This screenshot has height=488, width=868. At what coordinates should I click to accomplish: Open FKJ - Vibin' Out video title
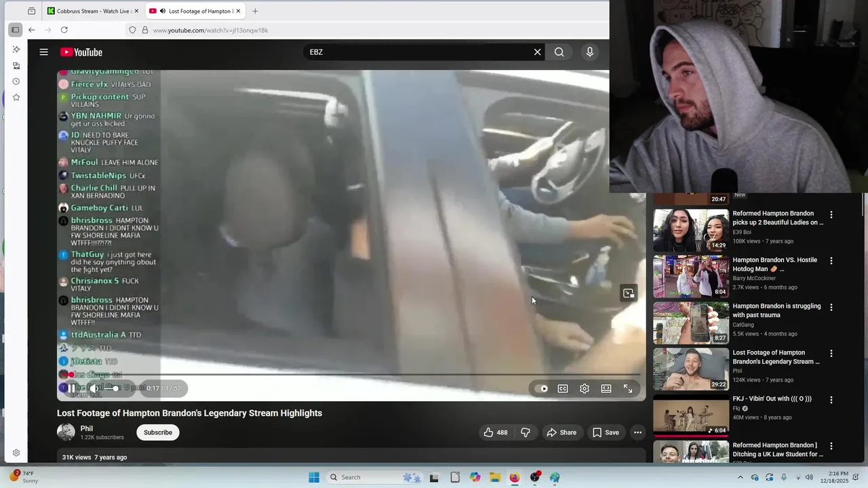(x=772, y=399)
